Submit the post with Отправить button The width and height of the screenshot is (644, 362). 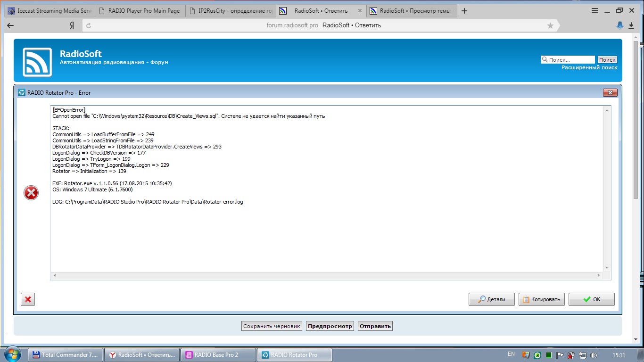[375, 326]
